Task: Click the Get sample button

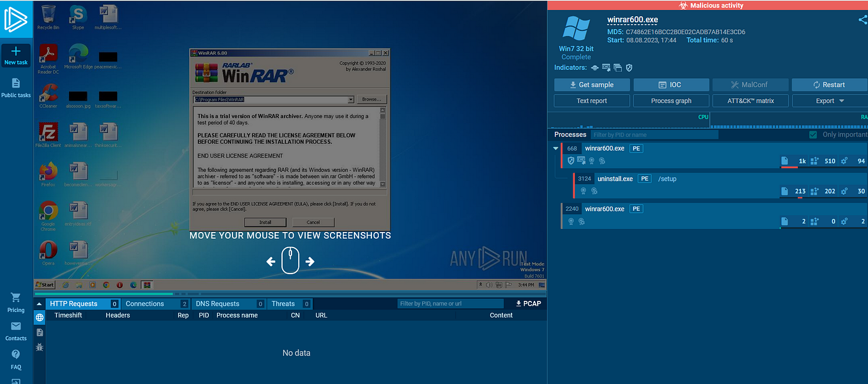Action: 592,85
